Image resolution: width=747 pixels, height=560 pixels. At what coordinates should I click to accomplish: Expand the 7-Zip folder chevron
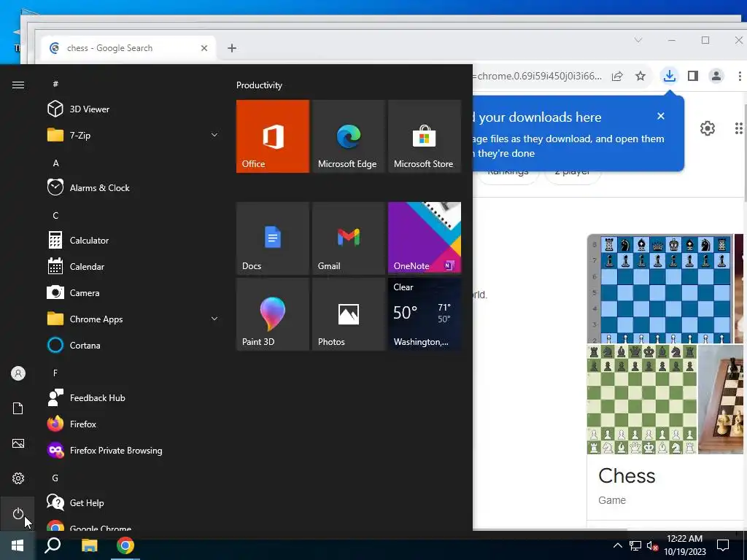[214, 135]
